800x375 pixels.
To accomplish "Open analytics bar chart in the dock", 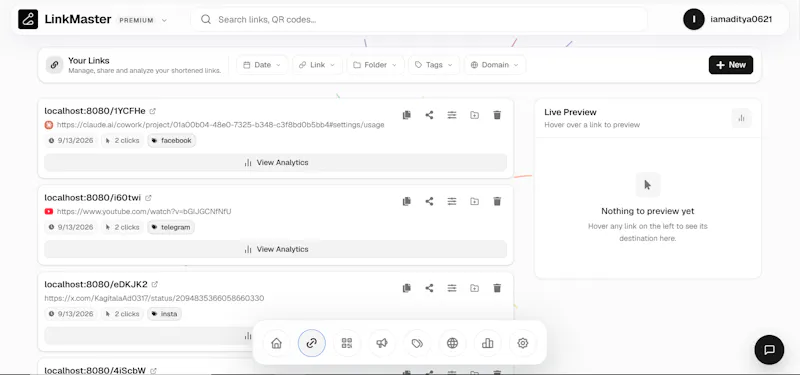I will (487, 343).
